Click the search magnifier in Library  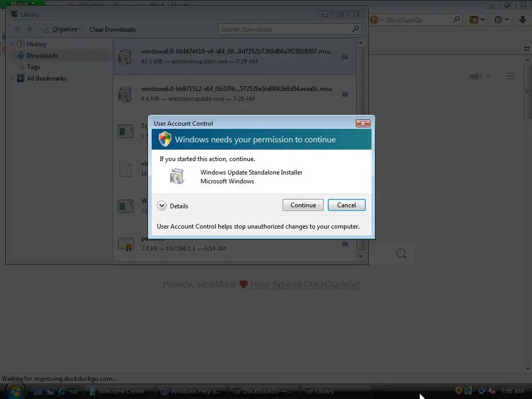pos(355,29)
